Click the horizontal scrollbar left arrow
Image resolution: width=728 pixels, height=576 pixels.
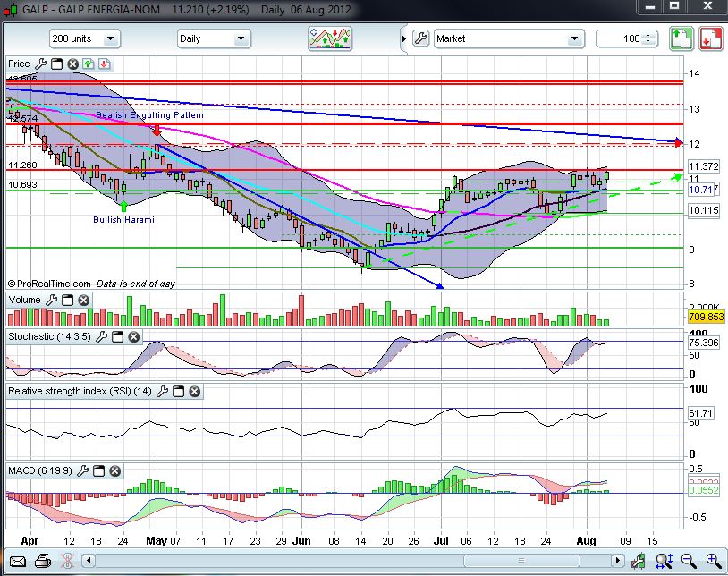click(x=89, y=561)
